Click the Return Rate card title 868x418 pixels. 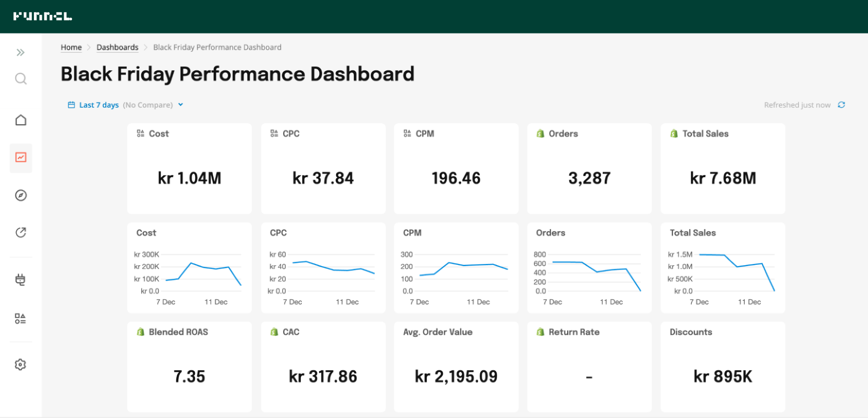click(x=574, y=332)
